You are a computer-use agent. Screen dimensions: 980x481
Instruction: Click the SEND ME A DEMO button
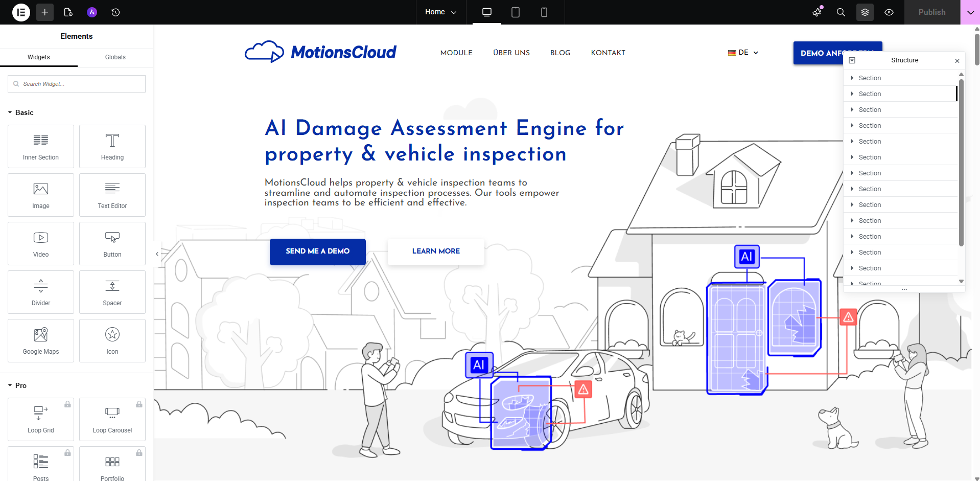(x=317, y=251)
